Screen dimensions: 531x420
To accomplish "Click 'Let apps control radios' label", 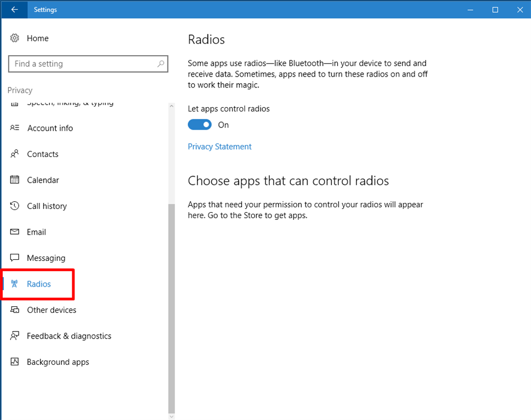I will 229,109.
